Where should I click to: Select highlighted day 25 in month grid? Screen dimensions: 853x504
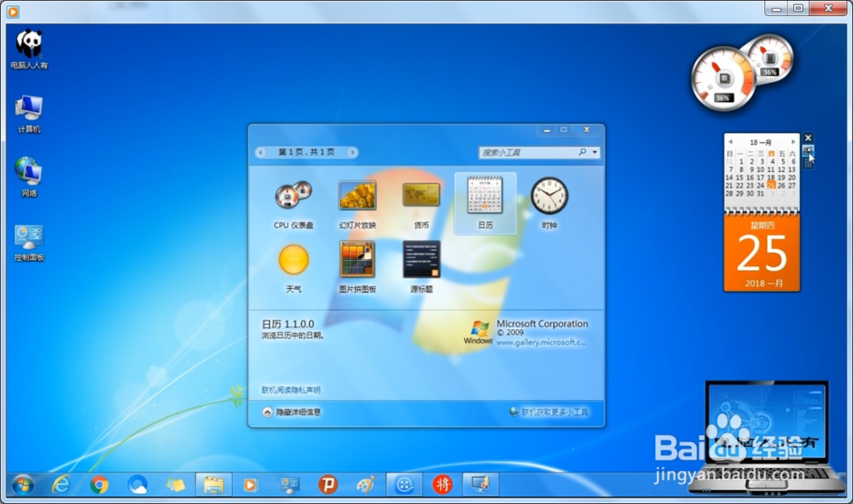point(771,185)
